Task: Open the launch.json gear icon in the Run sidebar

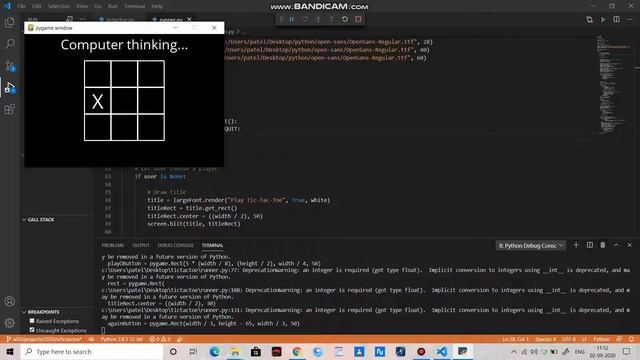Action: click(69, 19)
